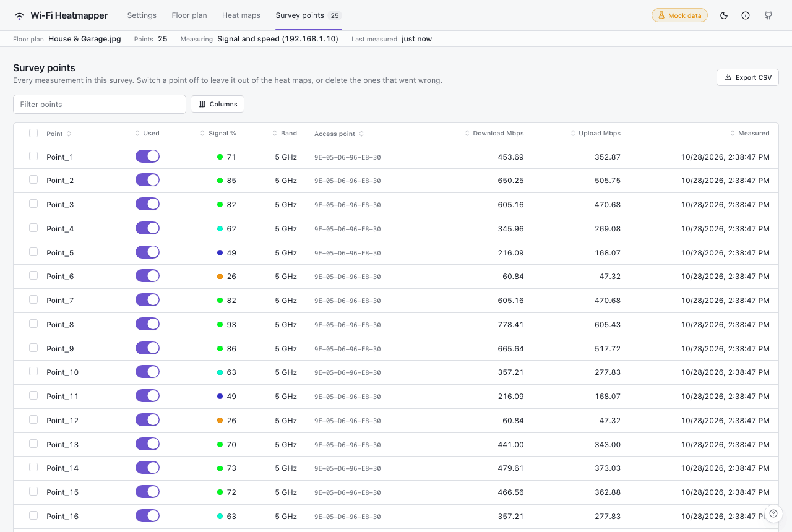Open the GitHub icon link
Viewport: 792px width, 532px height.
[x=768, y=15]
